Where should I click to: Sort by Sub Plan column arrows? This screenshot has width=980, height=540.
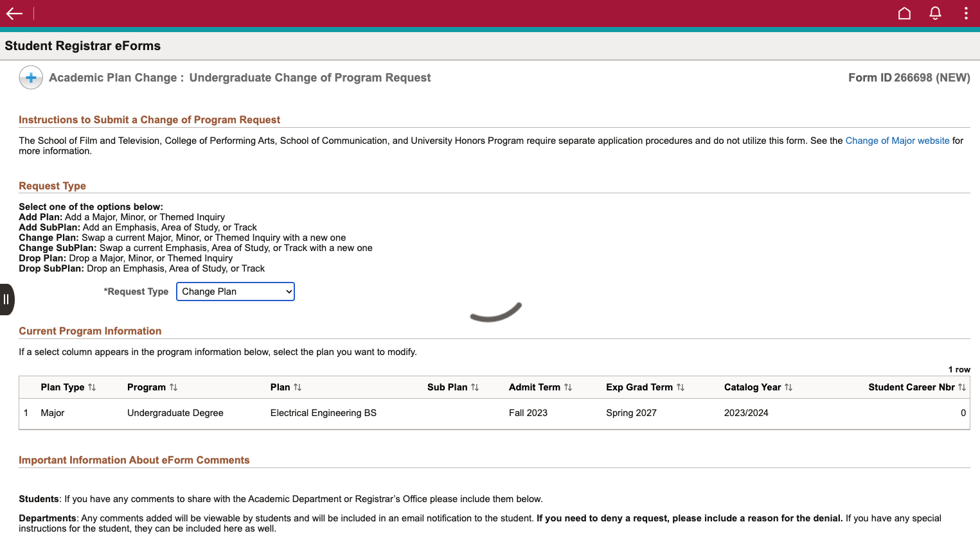coord(475,387)
